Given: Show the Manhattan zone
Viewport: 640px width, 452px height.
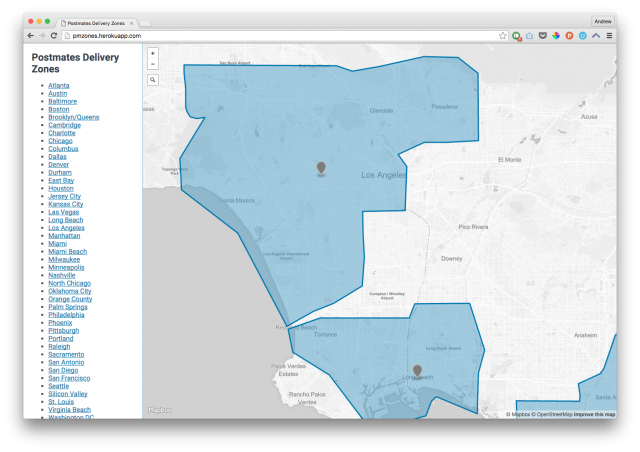Looking at the screenshot, I should [x=64, y=236].
